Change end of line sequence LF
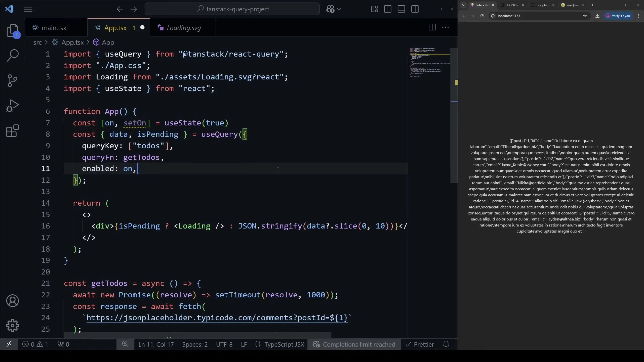This screenshot has height=362, width=644. [x=244, y=344]
